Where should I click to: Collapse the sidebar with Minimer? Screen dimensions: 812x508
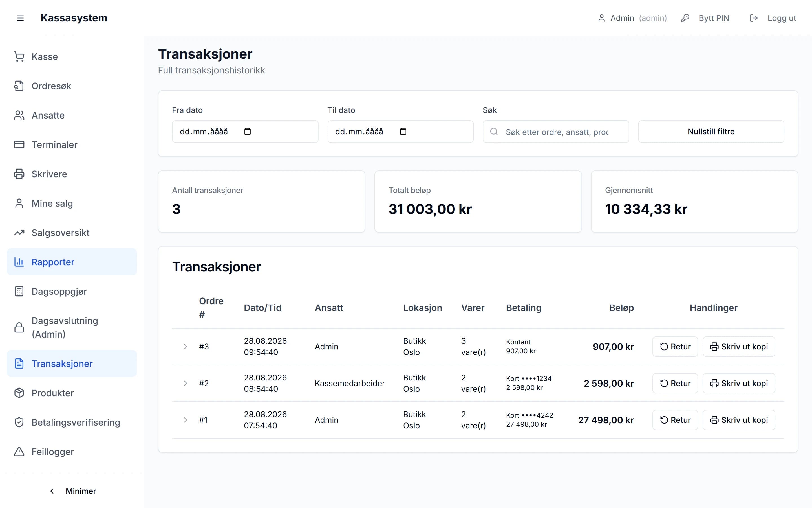point(72,491)
